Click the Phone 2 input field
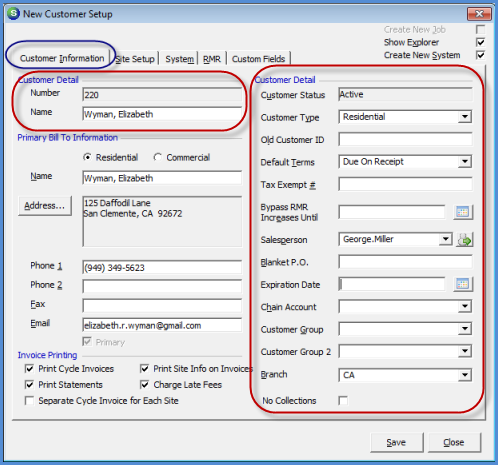Image resolution: width=498 pixels, height=465 pixels. [162, 286]
